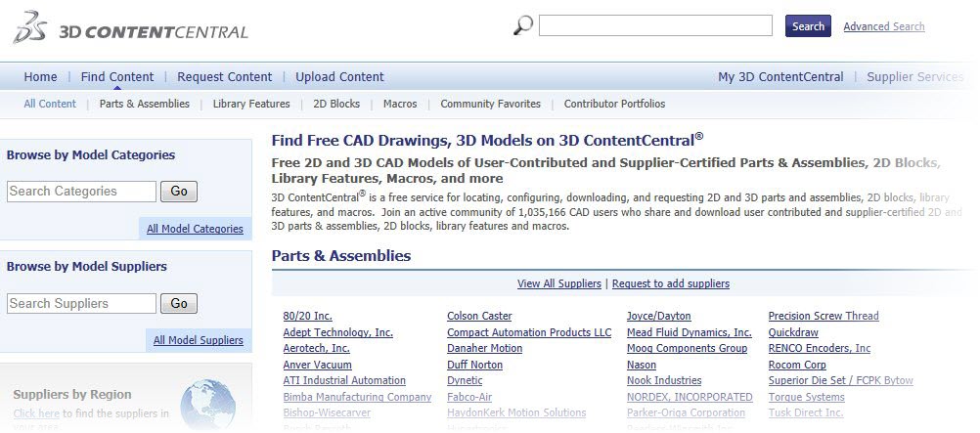Viewport: 980px width, 433px height.
Task: Click the View All Suppliers link
Action: (558, 283)
